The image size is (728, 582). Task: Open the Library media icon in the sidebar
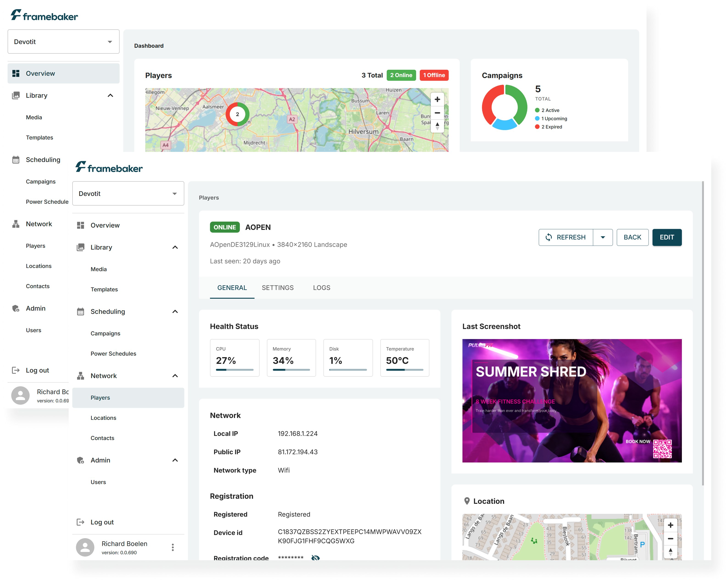tap(81, 247)
